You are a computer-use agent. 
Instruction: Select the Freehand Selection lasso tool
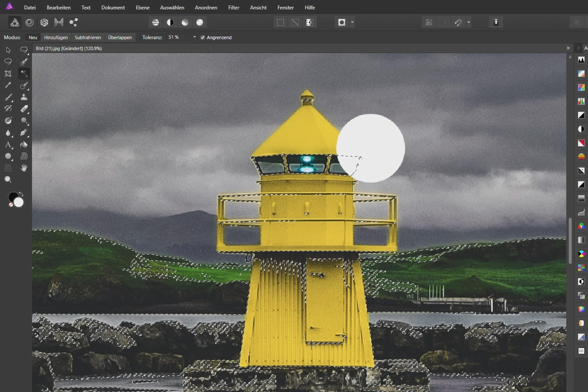click(x=8, y=62)
